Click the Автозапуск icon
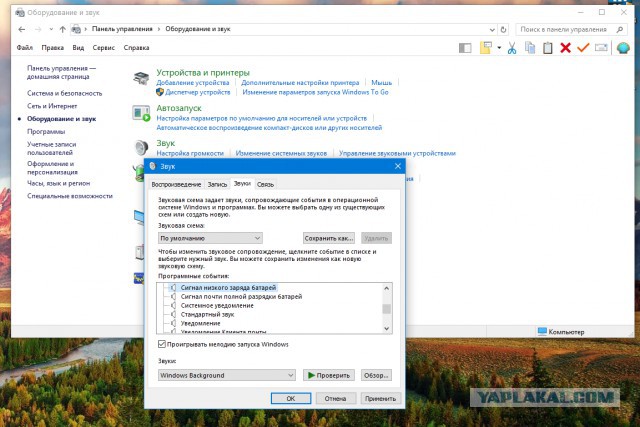Screen dimensions: 640x427 (x=141, y=113)
